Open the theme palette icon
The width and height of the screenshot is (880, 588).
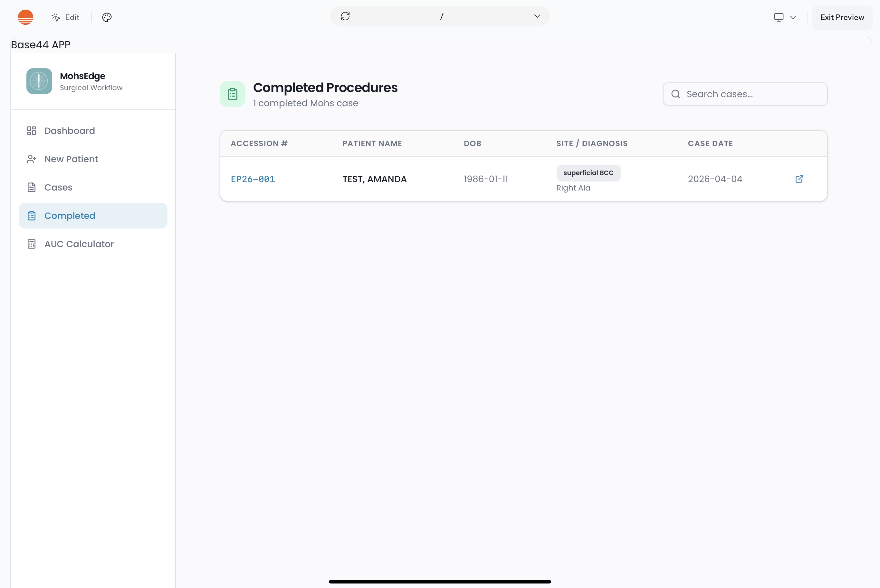pos(107,17)
